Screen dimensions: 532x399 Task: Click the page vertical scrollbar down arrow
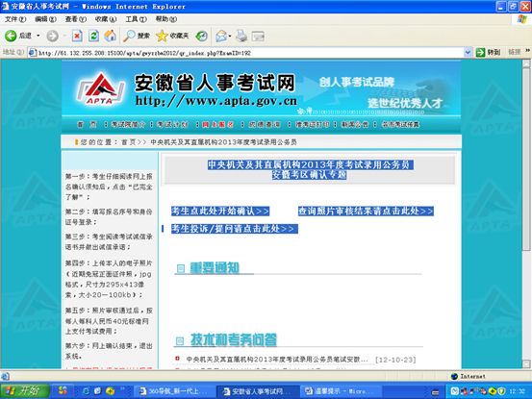[526, 364]
